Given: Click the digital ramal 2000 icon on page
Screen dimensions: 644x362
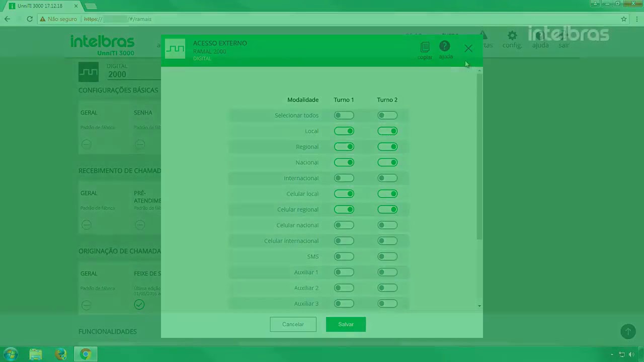Looking at the screenshot, I should (x=89, y=72).
